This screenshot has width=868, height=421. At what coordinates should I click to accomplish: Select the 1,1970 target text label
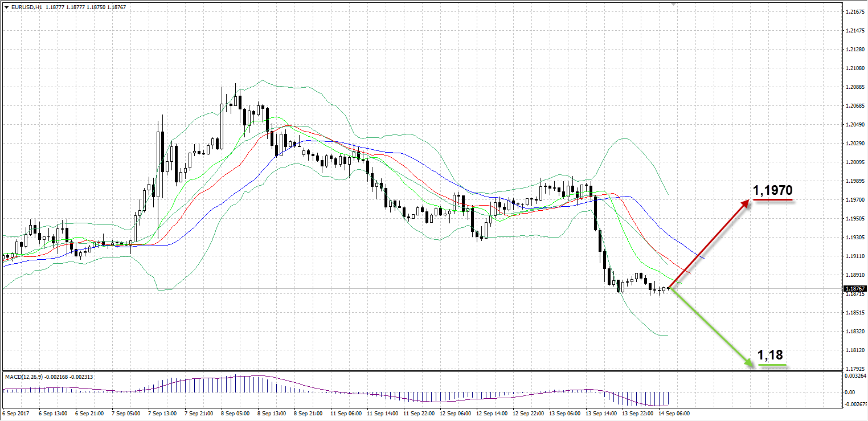(x=773, y=190)
